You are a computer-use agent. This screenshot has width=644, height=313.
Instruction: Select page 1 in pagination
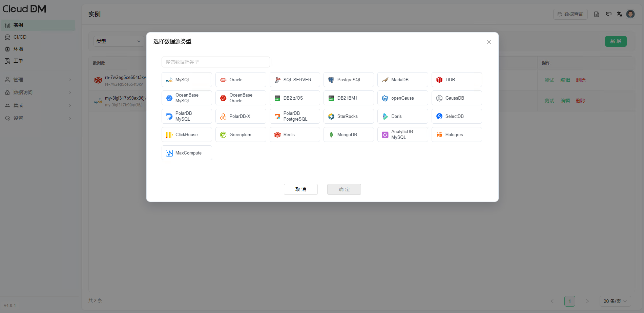(x=570, y=301)
